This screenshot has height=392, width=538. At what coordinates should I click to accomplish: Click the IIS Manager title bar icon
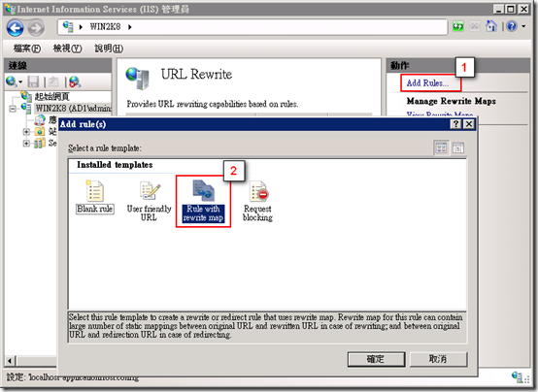(10, 9)
